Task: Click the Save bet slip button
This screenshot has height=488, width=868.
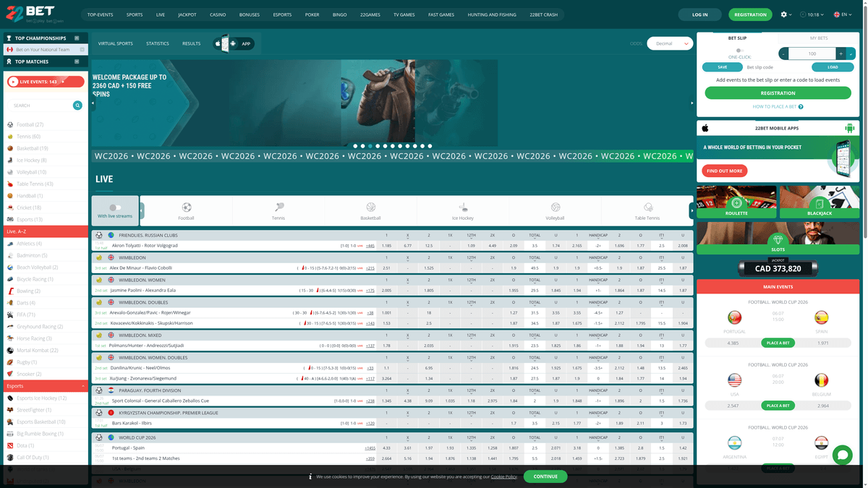Action: (722, 67)
